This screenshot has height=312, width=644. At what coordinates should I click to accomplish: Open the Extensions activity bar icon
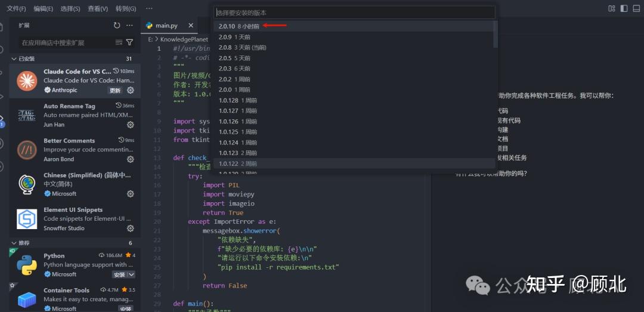point(2,119)
